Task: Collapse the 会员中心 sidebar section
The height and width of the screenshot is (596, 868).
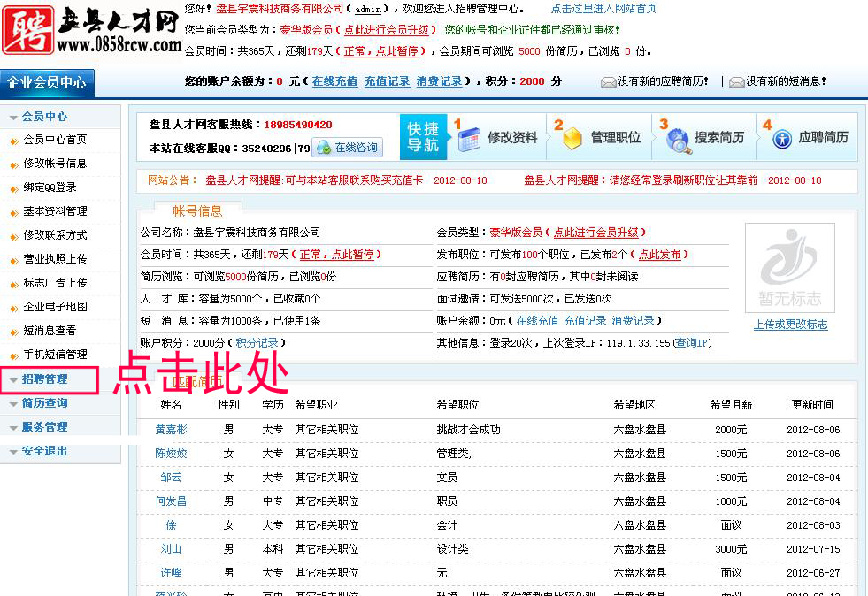Action: pyautogui.click(x=44, y=117)
